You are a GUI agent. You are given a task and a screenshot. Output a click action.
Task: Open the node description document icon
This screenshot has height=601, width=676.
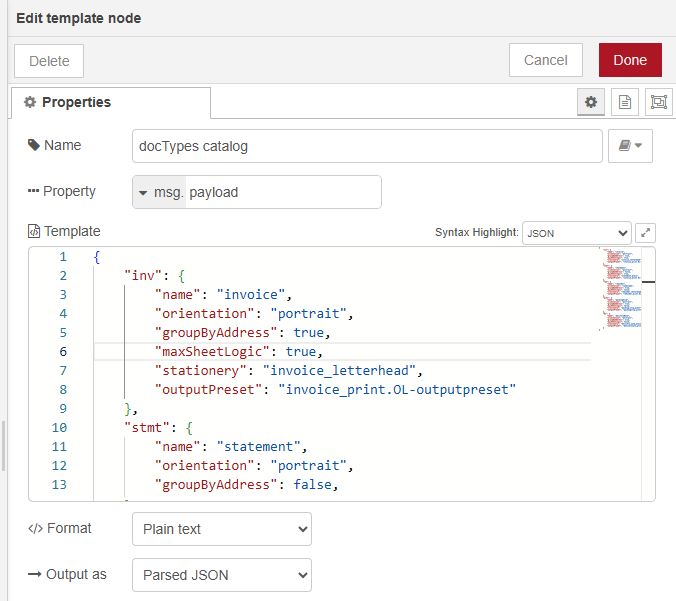(x=625, y=102)
